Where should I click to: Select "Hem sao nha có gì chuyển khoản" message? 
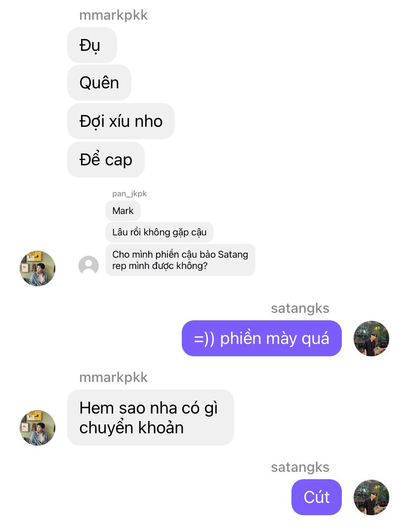pos(151,418)
